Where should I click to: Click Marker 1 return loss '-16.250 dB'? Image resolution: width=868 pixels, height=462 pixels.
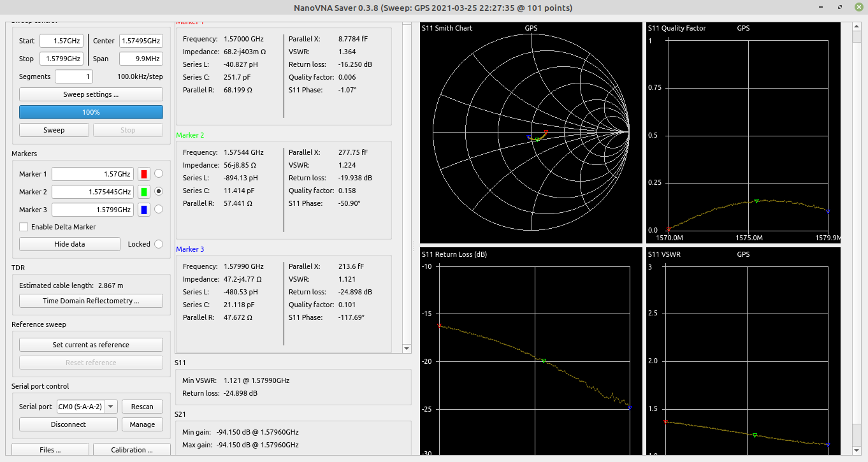point(356,64)
